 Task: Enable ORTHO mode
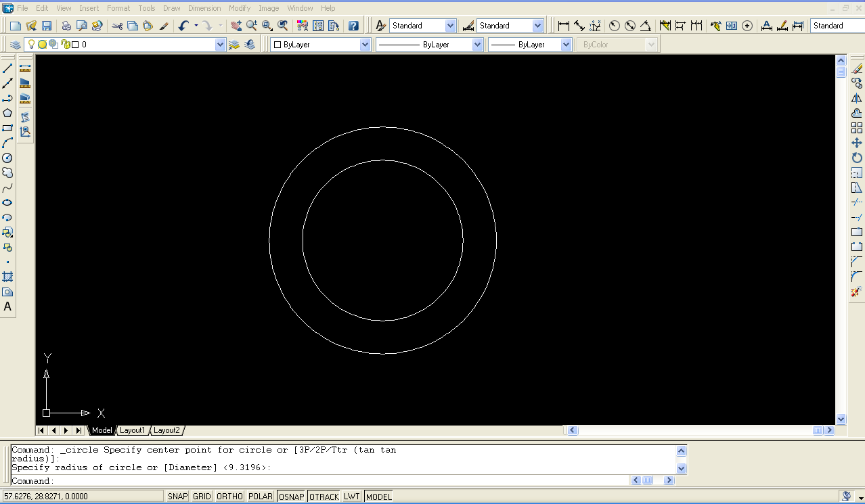point(229,496)
